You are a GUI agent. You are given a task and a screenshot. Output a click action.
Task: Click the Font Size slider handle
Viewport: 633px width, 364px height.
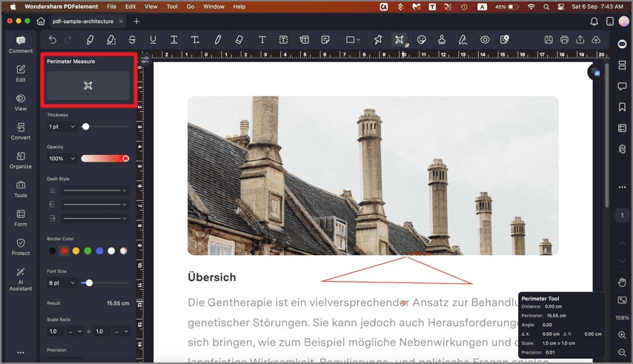(89, 283)
